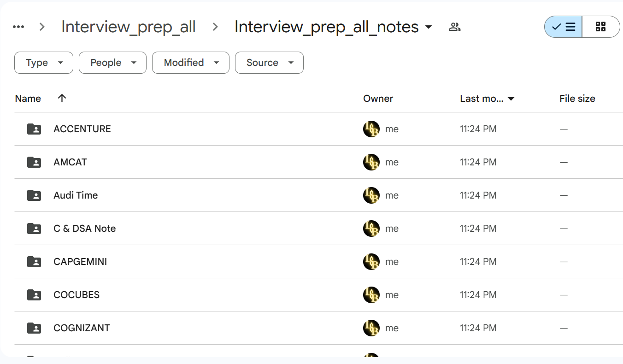Click owner avatar in the COCUBES row
The height and width of the screenshot is (364, 623).
371,295
